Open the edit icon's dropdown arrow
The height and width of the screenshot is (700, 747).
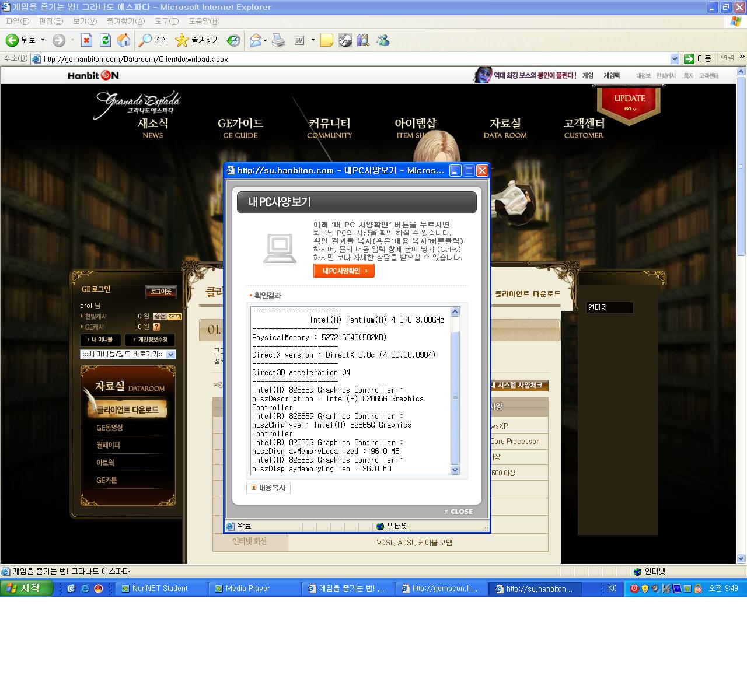(x=313, y=40)
